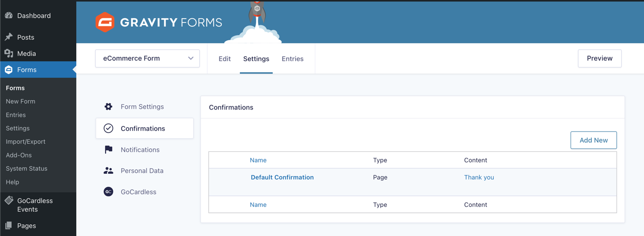Click the Add New confirmation button

coord(593,140)
